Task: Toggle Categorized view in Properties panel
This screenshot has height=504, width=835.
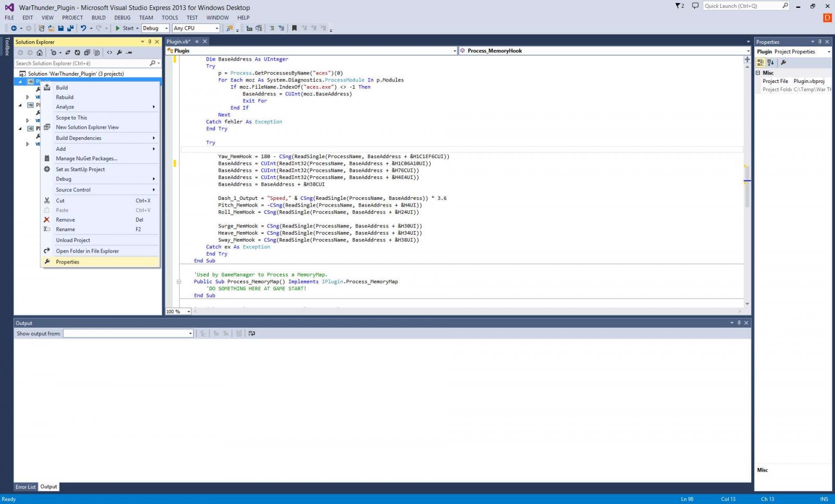Action: pyautogui.click(x=760, y=63)
